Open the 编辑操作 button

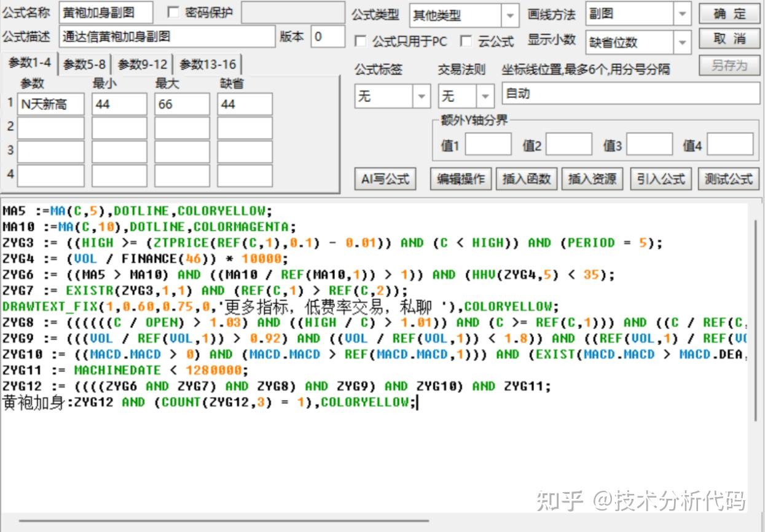461,179
